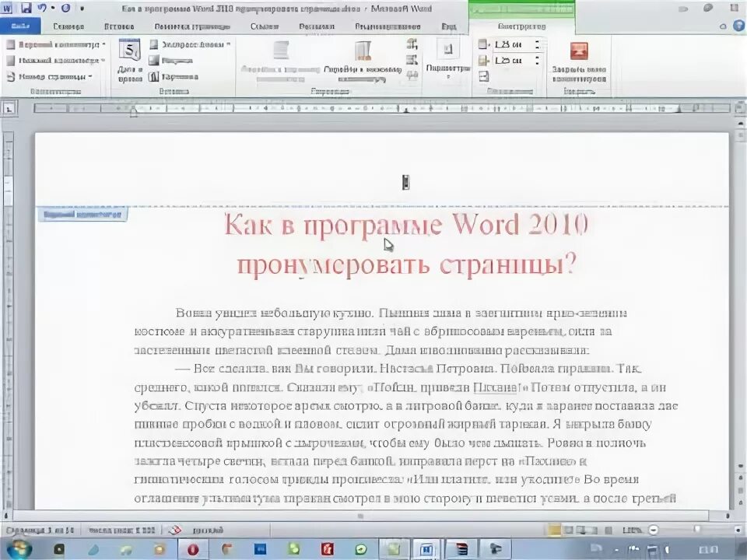Image resolution: width=747 pixels, height=560 pixels.
Task: Minimize the ribbon with the caret icon
Action: click(x=723, y=26)
